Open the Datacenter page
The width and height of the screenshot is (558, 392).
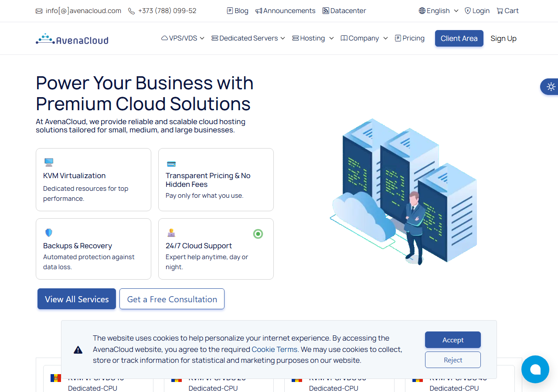[x=344, y=11]
